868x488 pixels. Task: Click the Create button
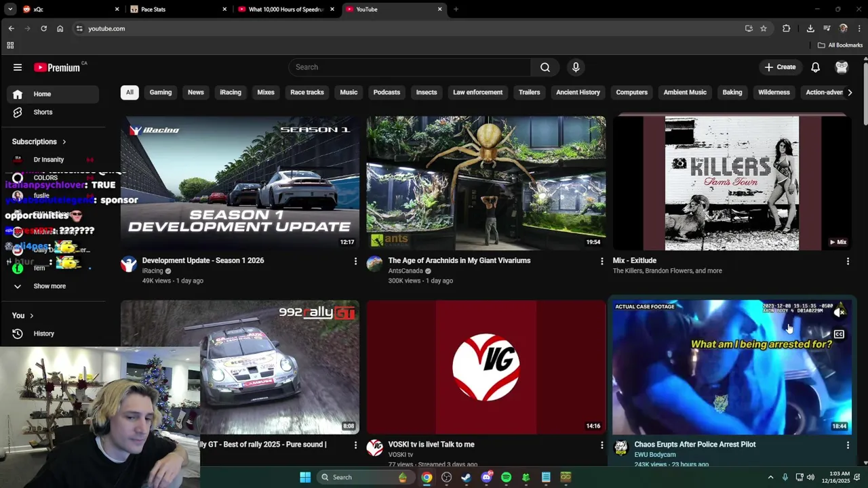click(781, 67)
